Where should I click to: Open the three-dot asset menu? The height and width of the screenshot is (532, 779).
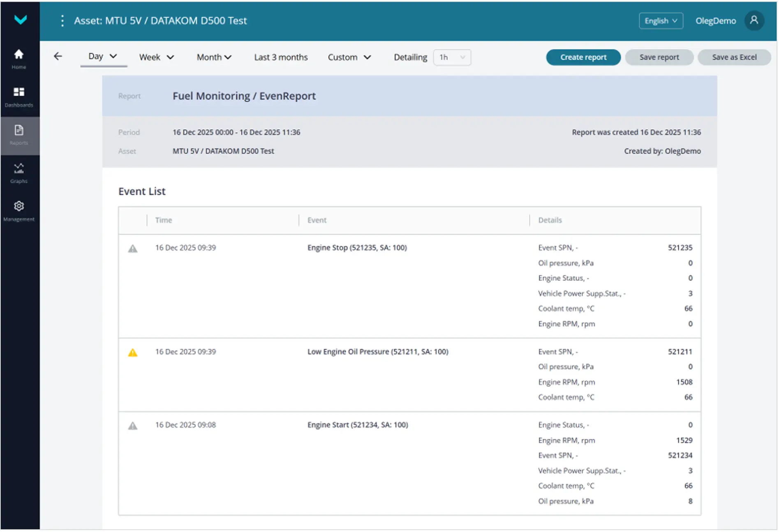coord(62,21)
